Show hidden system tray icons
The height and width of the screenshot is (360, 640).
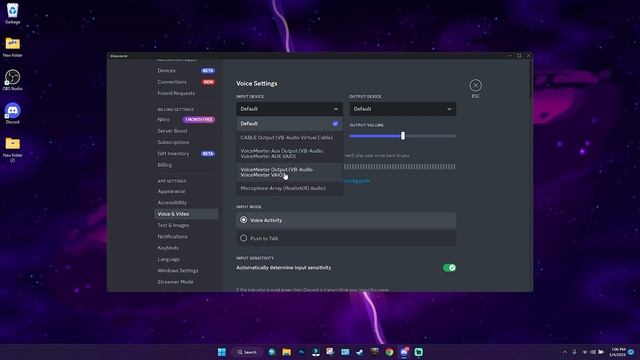click(x=565, y=352)
